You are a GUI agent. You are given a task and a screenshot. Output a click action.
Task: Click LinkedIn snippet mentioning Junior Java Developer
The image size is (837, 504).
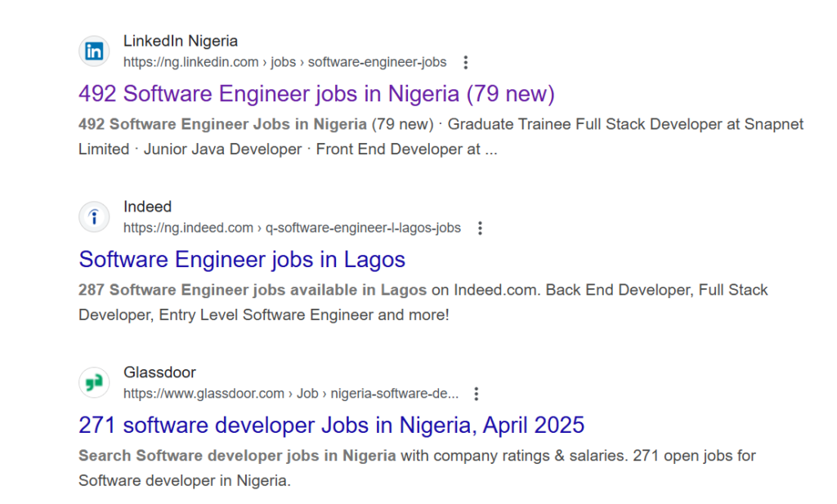point(441,136)
